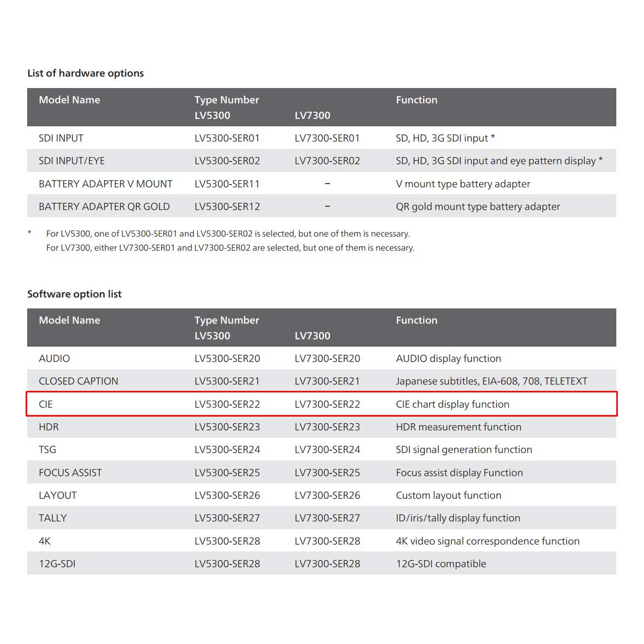The height and width of the screenshot is (644, 644).
Task: Click the Software option list heading
Action: [74, 294]
